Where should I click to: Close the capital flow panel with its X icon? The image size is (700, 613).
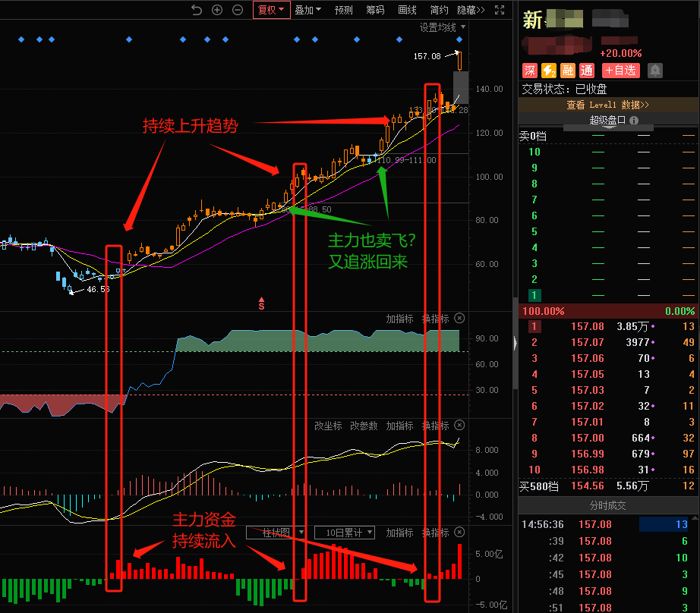click(x=459, y=533)
